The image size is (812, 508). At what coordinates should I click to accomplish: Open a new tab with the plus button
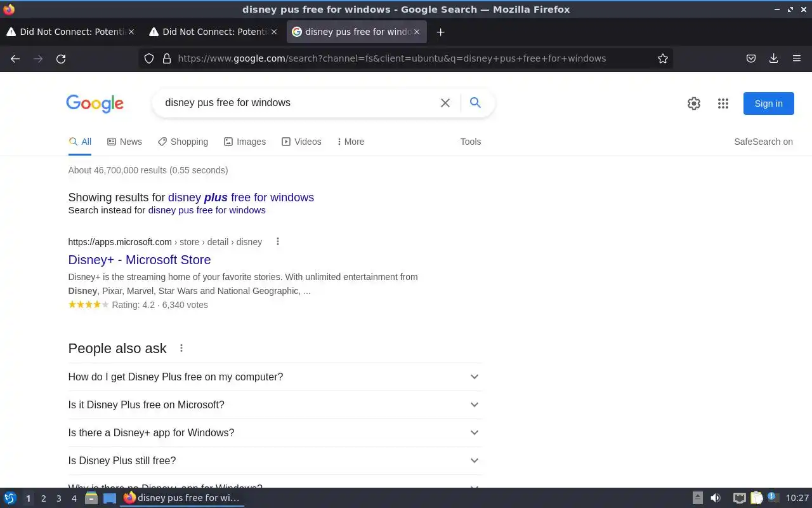[440, 32]
